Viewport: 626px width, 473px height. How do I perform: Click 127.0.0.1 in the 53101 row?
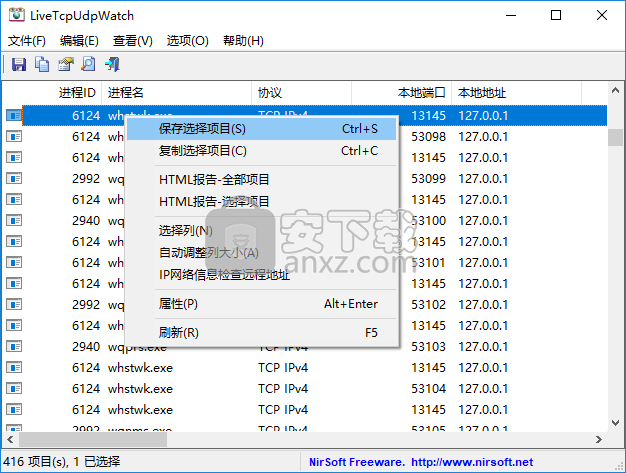tap(483, 263)
